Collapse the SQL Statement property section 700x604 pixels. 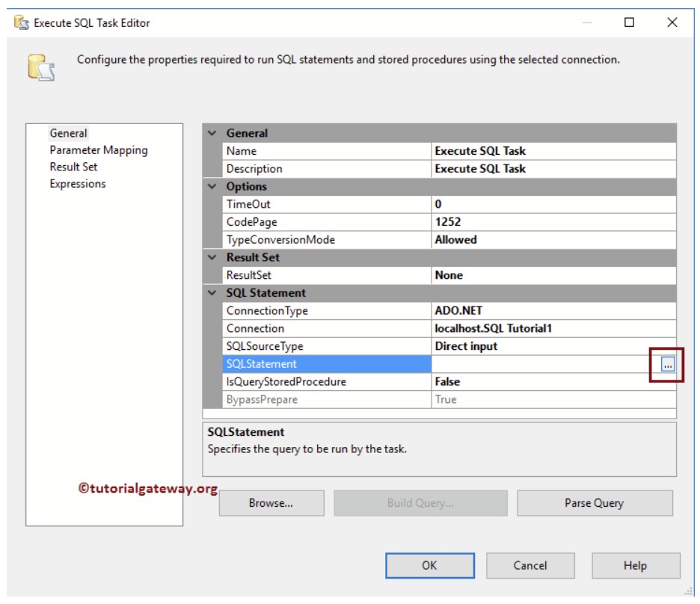[x=212, y=293]
